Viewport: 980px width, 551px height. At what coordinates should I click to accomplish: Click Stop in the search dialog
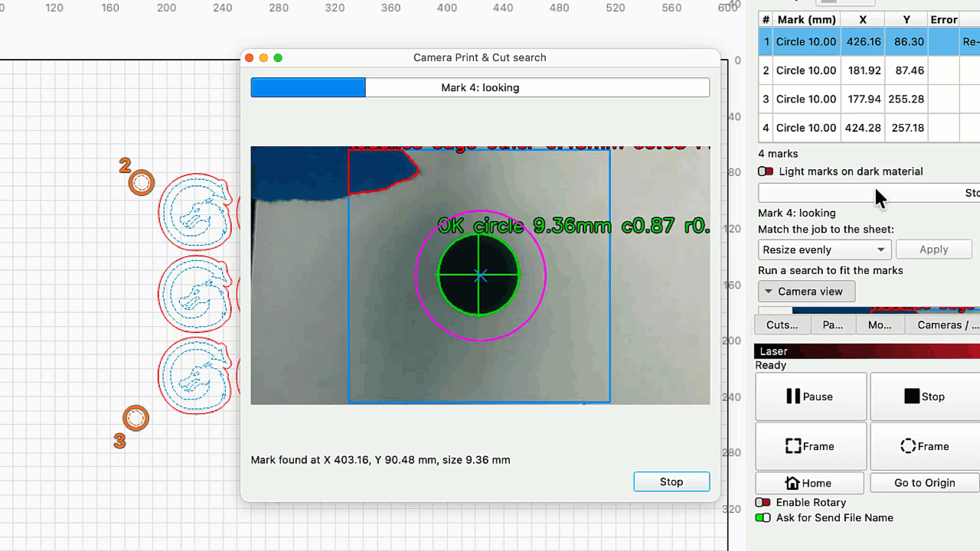coord(671,481)
